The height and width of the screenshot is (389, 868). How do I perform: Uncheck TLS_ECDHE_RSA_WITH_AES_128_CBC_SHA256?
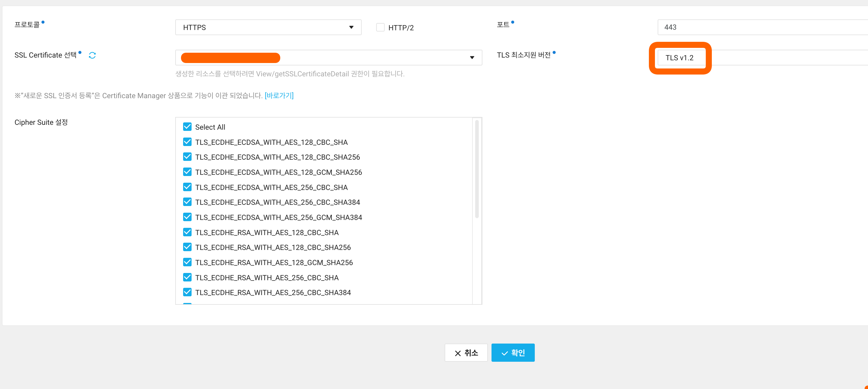coord(187,247)
